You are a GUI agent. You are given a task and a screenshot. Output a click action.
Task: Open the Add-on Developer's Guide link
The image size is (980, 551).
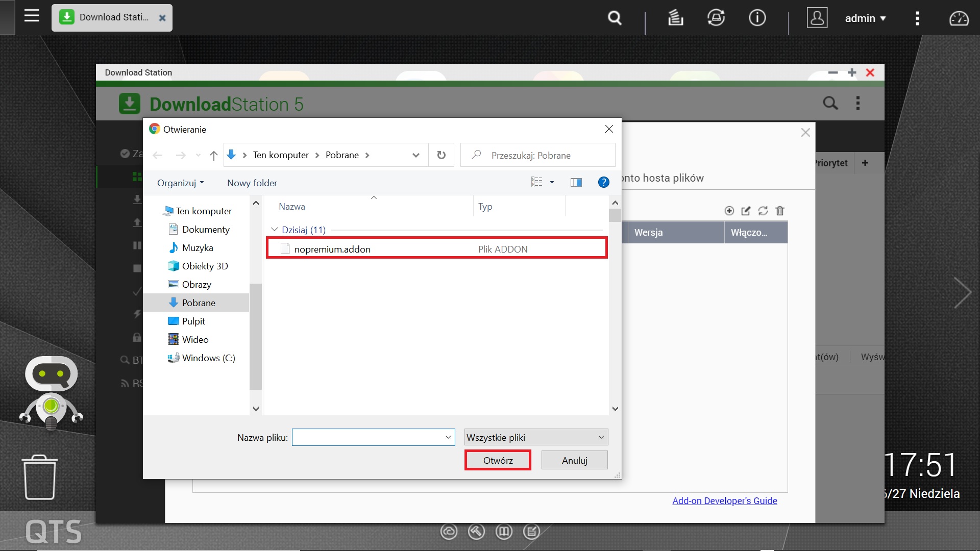pyautogui.click(x=725, y=500)
